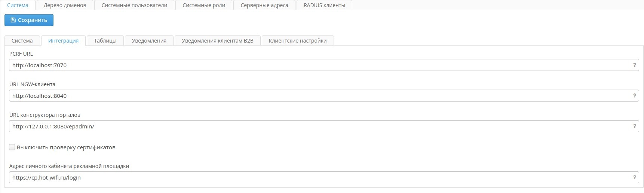Enable Выключить проверку сертификатов checkbox
The image size is (644, 193).
(x=12, y=147)
